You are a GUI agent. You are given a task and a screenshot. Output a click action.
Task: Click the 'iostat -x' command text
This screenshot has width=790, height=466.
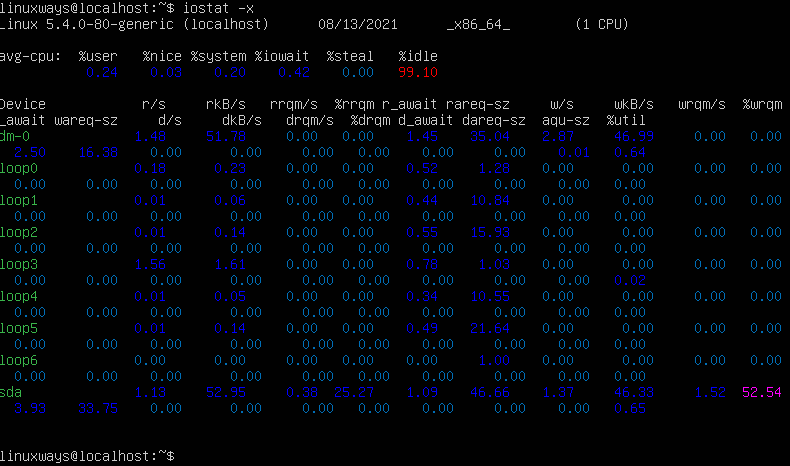click(218, 8)
